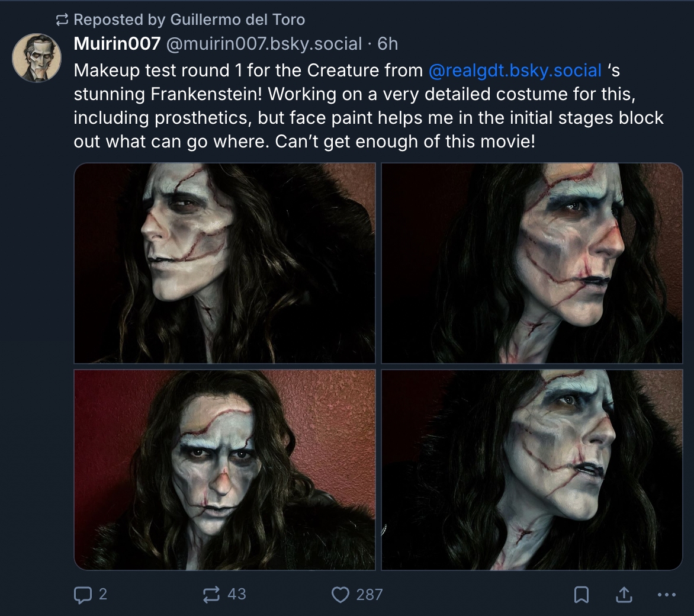Viewport: 694px width, 616px height.
Task: Open the upper right-facing closed-lips makeup photo
Action: [x=532, y=263]
